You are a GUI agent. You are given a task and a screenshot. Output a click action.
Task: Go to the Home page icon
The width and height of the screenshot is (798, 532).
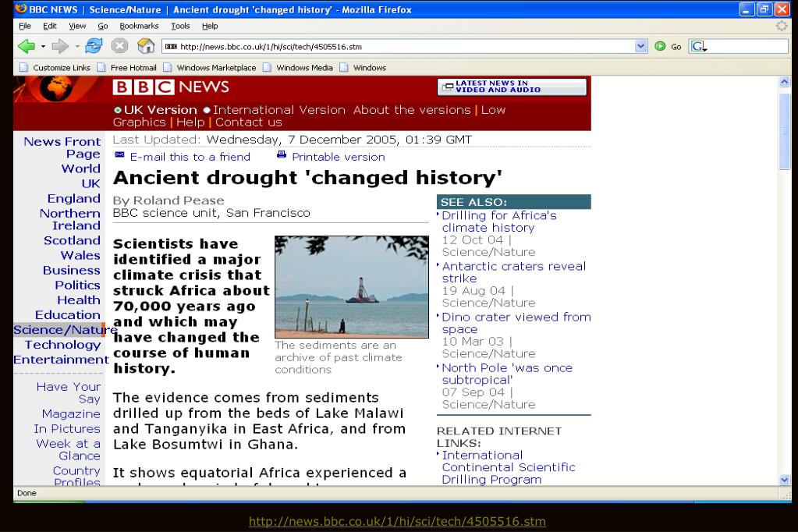click(x=146, y=46)
